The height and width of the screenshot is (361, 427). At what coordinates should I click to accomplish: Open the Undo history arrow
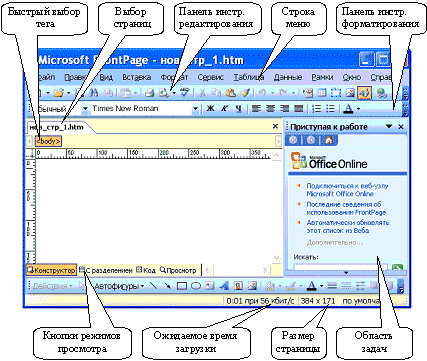pyautogui.click(x=272, y=93)
